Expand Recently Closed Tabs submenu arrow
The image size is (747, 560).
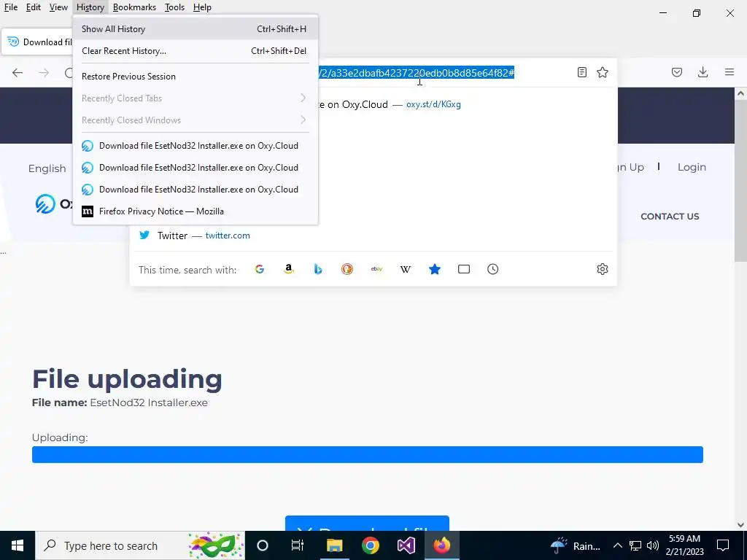coord(303,98)
